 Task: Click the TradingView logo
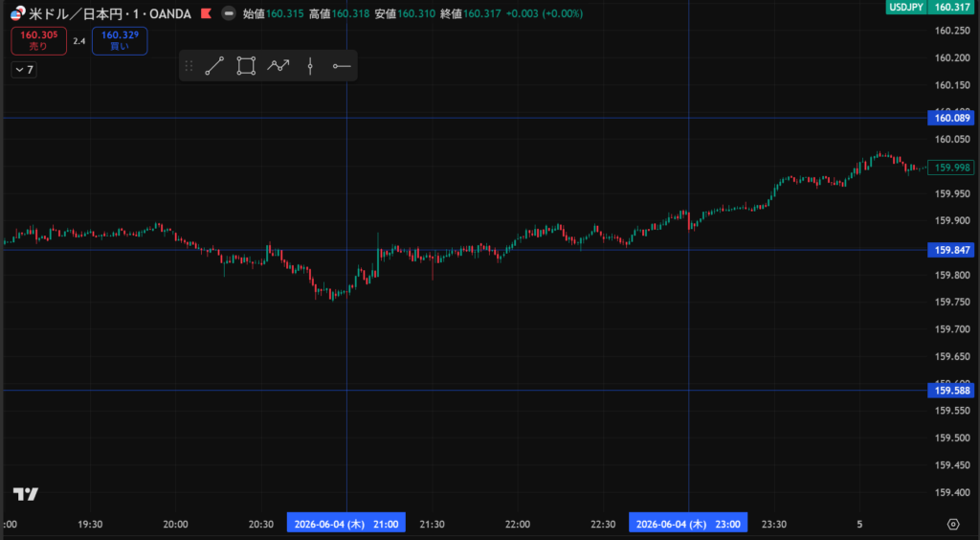(x=26, y=494)
